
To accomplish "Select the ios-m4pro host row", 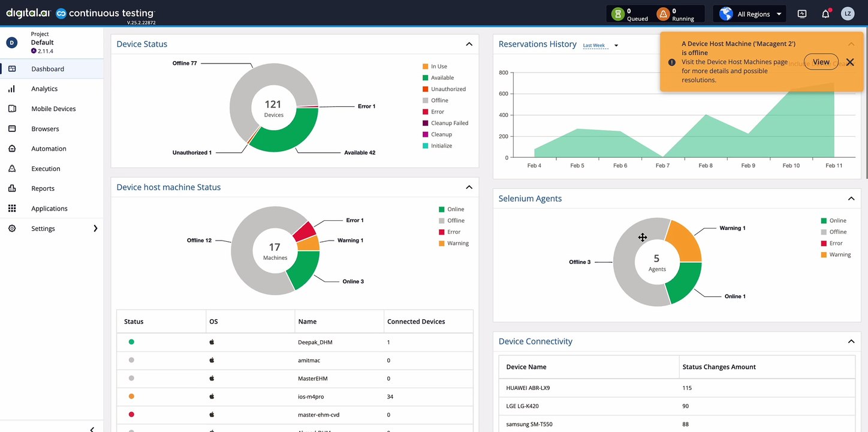I will point(295,397).
